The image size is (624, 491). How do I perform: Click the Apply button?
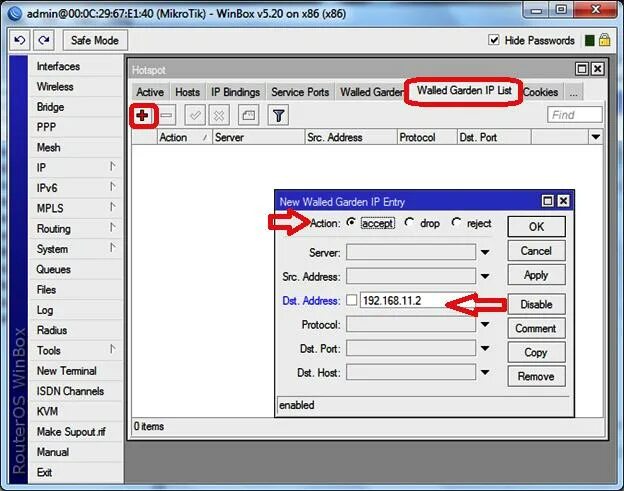click(536, 275)
